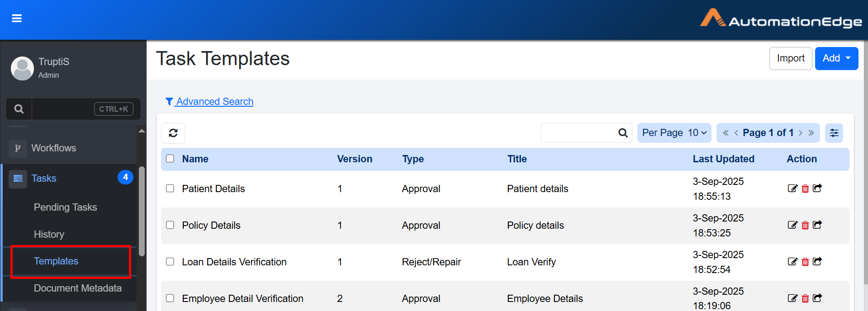Edit the Patient Details template
This screenshot has width=868, height=311.
click(x=792, y=188)
